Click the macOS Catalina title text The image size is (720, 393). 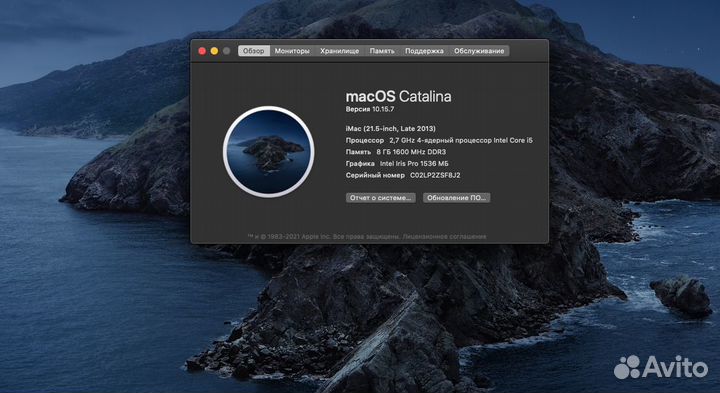(399, 96)
